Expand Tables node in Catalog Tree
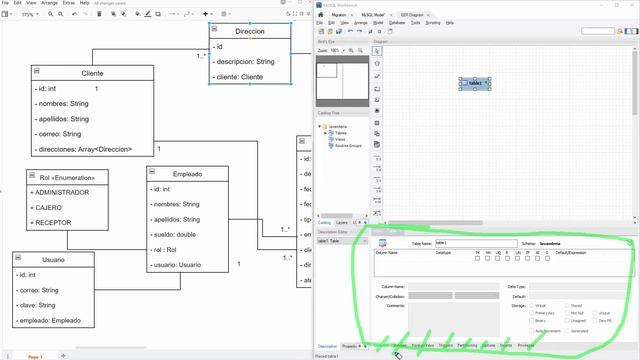The height and width of the screenshot is (360, 640). (325, 133)
